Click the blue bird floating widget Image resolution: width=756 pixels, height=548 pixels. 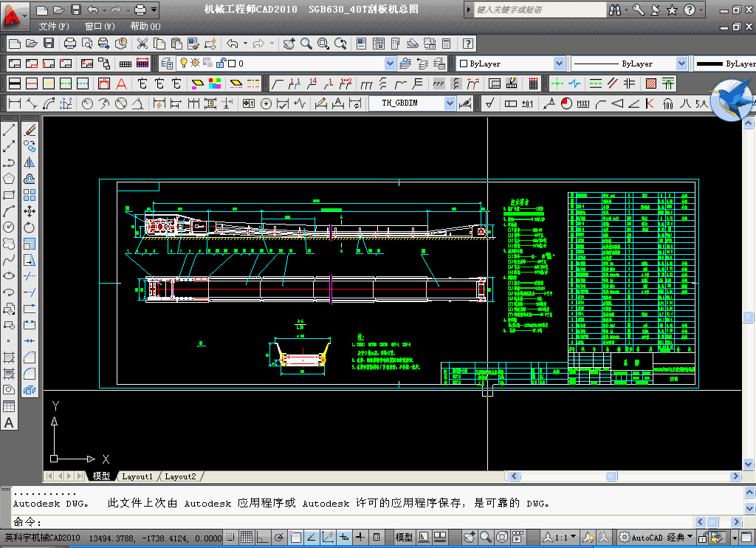(732, 100)
